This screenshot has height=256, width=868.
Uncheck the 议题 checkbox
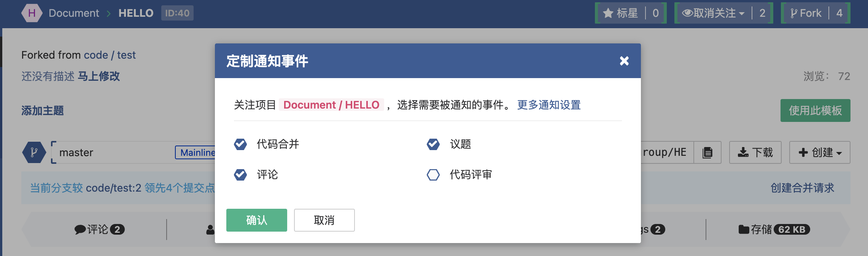click(433, 144)
